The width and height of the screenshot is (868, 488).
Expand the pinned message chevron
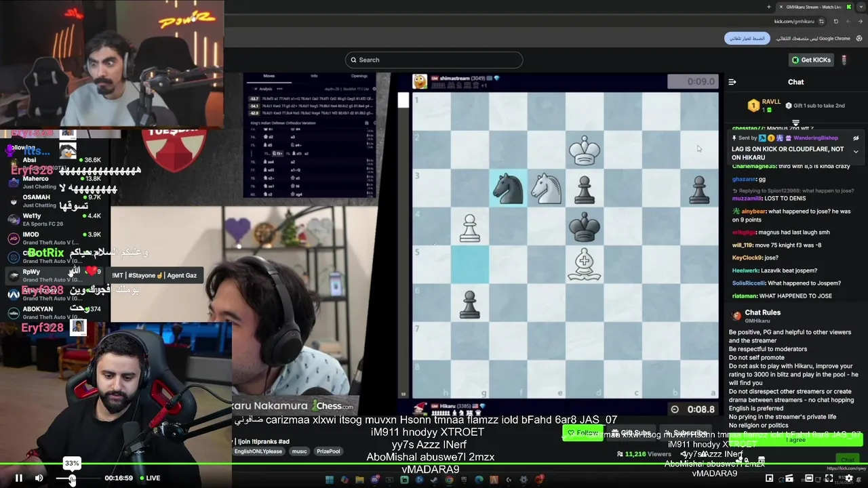[x=856, y=152]
